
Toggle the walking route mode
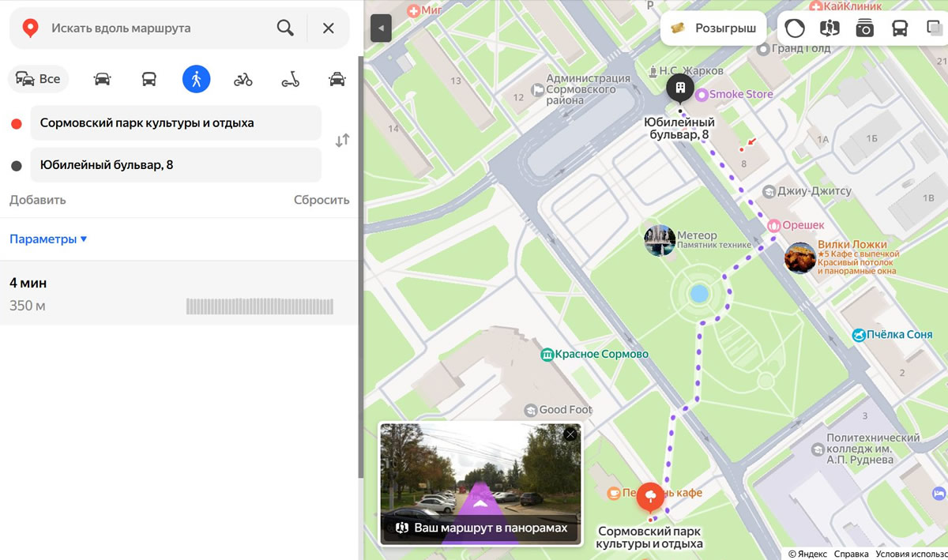pos(196,79)
